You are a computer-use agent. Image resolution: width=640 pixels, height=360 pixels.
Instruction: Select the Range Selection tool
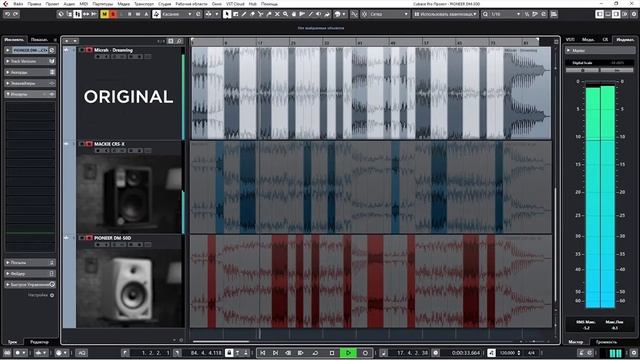click(236, 14)
